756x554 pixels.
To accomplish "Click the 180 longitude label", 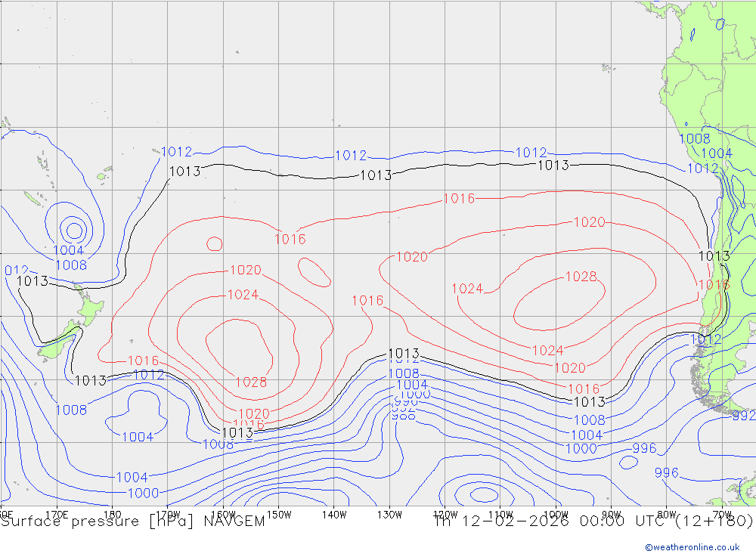I will (113, 515).
